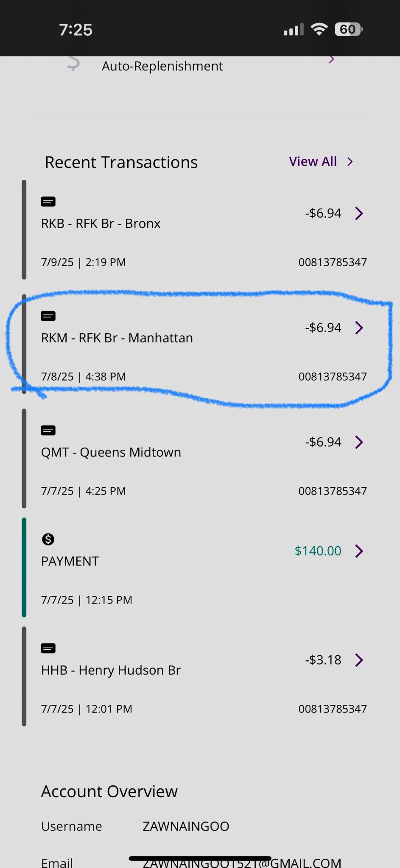
Task: Tap the Account Overview heading
Action: tap(109, 791)
